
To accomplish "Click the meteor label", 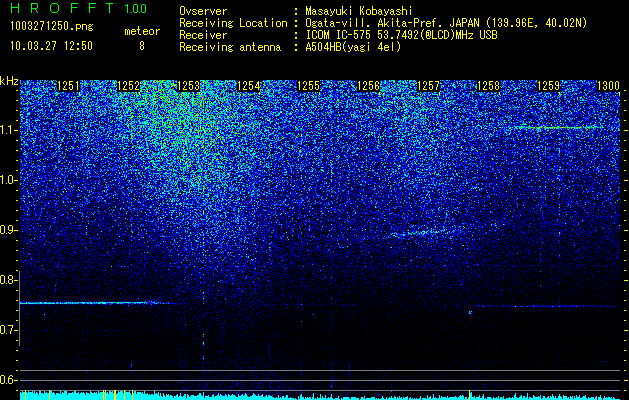I will coord(142,31).
